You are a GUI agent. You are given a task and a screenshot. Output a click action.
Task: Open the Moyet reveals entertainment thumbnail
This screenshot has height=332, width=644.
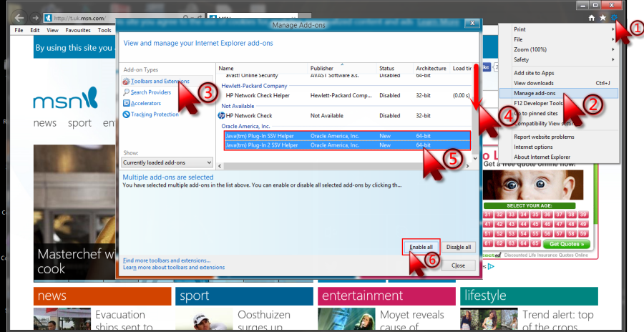click(346, 320)
